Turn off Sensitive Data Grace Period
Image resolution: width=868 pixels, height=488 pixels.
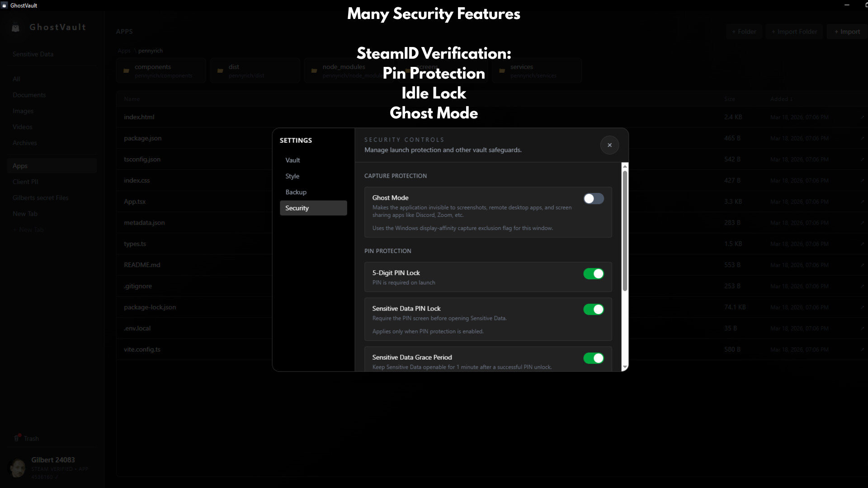tap(593, 358)
